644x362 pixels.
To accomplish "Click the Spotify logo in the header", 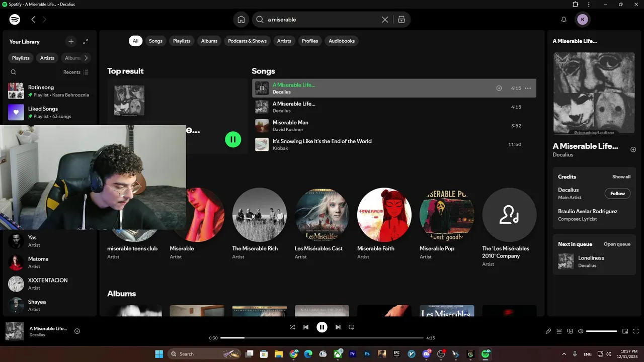I will coord(15,20).
